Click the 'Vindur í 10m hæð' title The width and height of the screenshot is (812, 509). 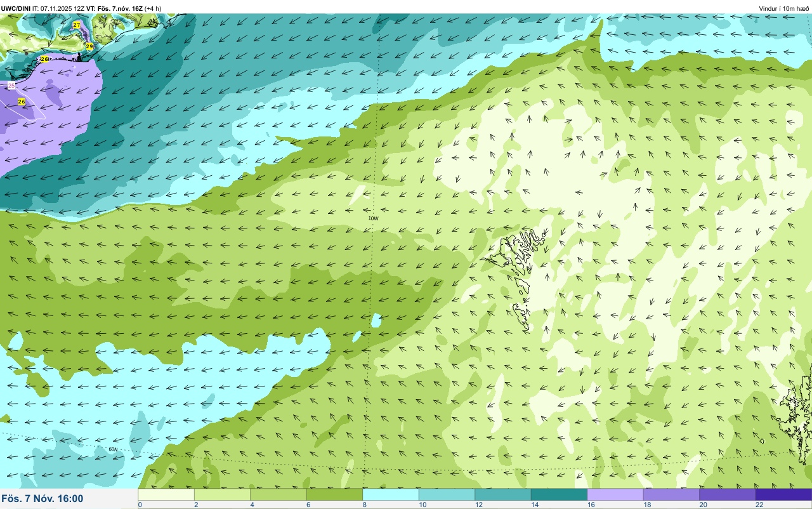pos(784,8)
